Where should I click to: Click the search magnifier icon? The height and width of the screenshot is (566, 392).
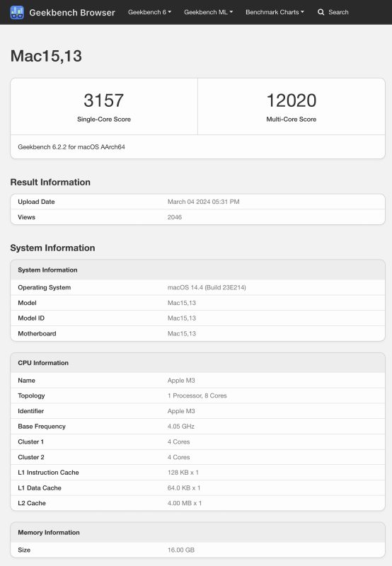tap(321, 12)
